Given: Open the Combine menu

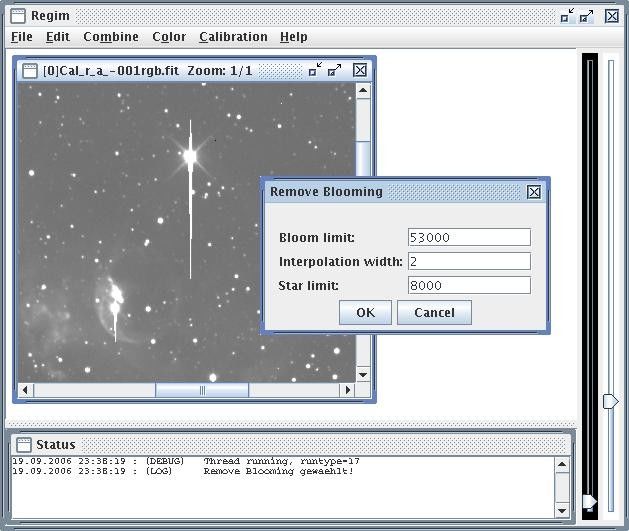Looking at the screenshot, I should (111, 37).
